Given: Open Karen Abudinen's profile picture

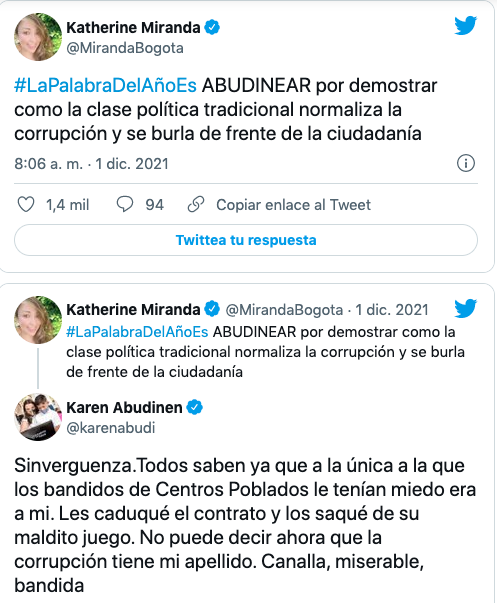Looking at the screenshot, I should point(38,417).
